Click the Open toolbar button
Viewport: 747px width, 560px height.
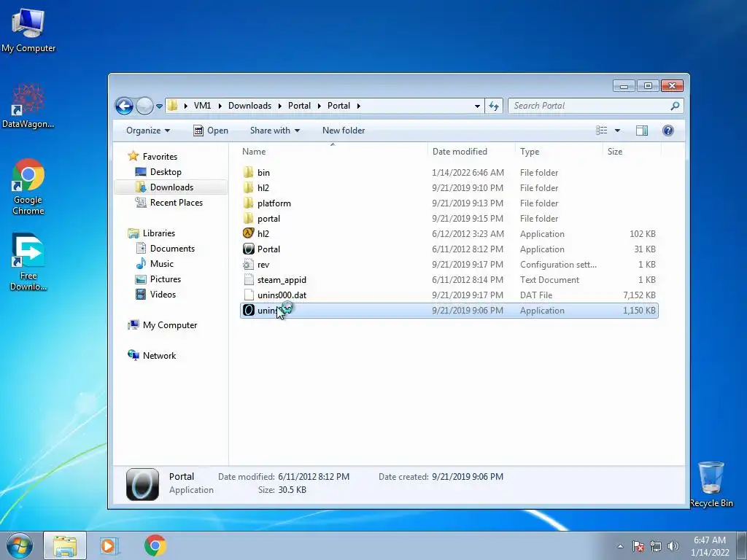pos(211,131)
